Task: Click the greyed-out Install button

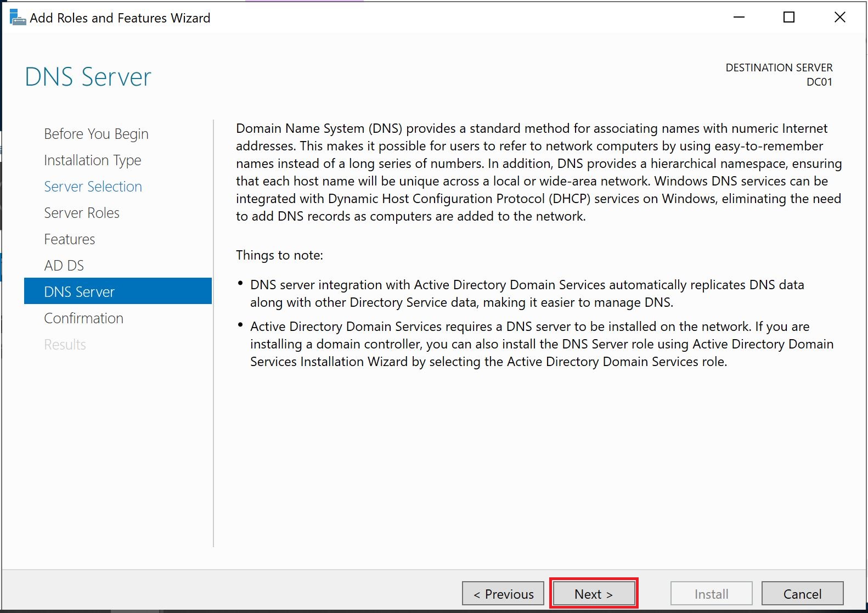Action: coord(711,593)
